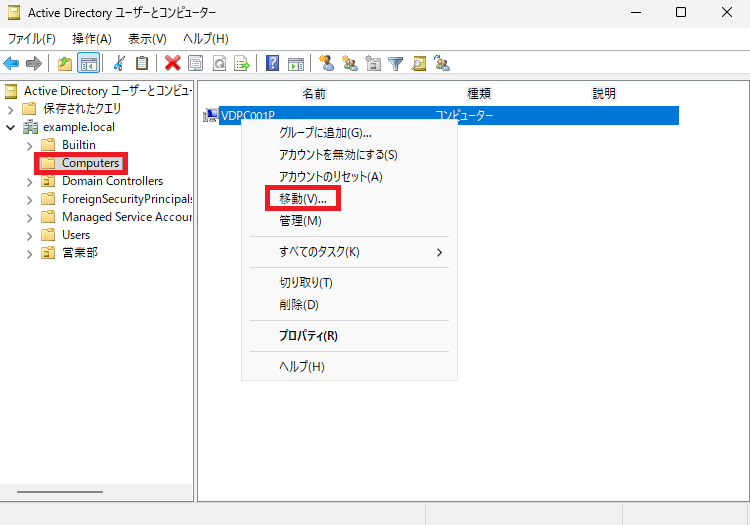Screen dimensions: 750x525
Task: Toggle the console tree pane icon
Action: (88, 63)
